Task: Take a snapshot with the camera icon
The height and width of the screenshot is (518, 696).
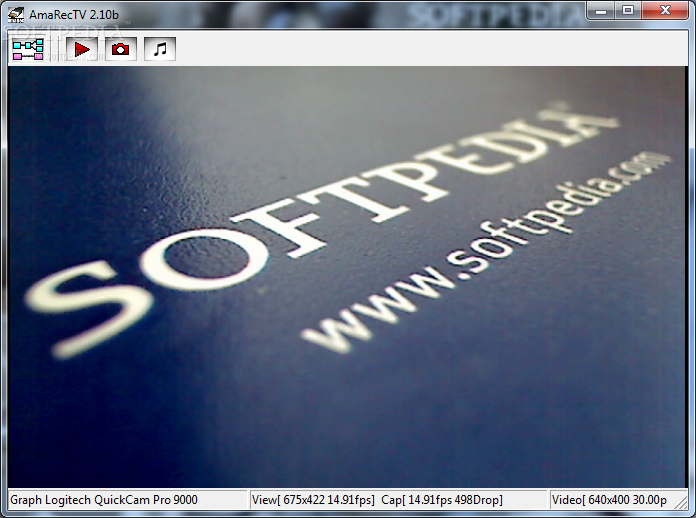Action: tap(120, 49)
